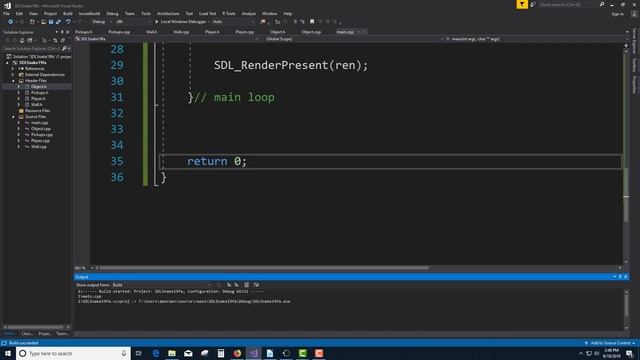Click the navigate backward toolbar icon
Screen dimensions: 640x360
click(11, 22)
